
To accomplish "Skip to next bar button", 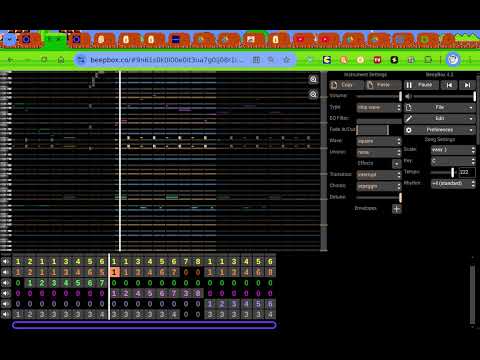I will (x=467, y=85).
